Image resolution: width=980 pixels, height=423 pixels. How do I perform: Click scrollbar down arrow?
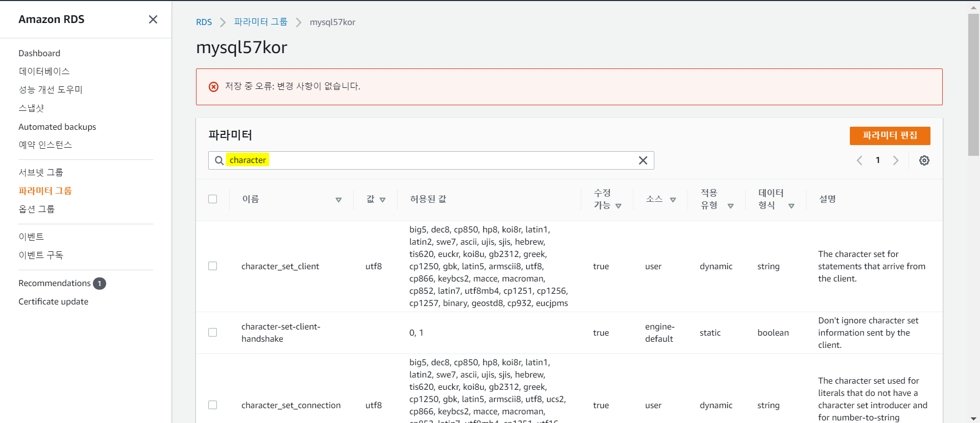pyautogui.click(x=973, y=418)
